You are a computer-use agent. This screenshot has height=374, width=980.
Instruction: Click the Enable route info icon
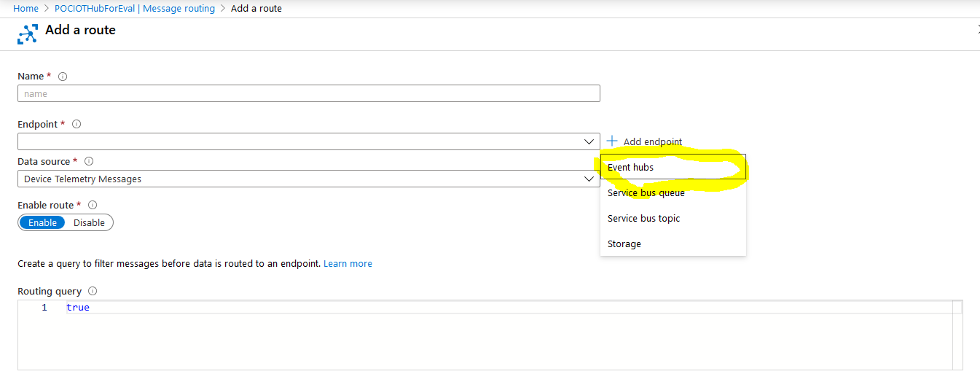pos(93,206)
